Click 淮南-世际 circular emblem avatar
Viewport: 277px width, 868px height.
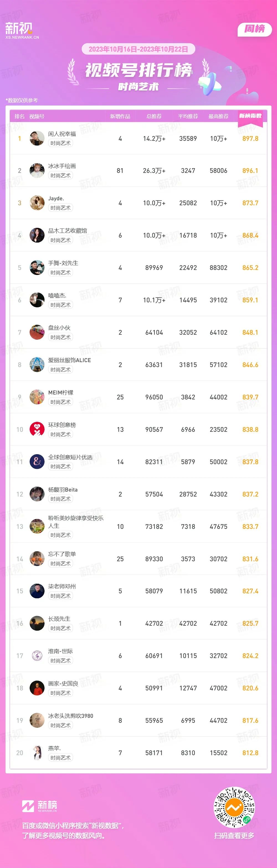click(x=37, y=656)
